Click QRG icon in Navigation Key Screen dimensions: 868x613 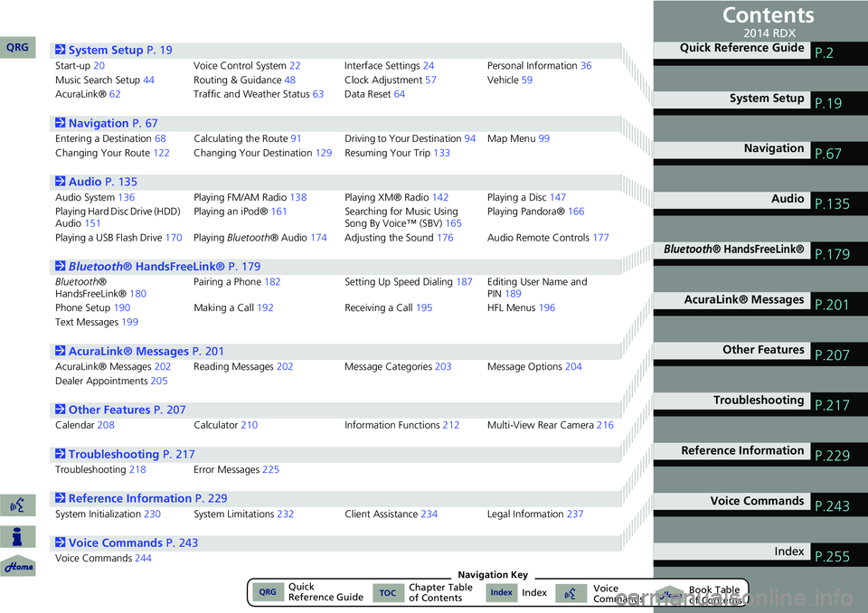pyautogui.click(x=268, y=592)
